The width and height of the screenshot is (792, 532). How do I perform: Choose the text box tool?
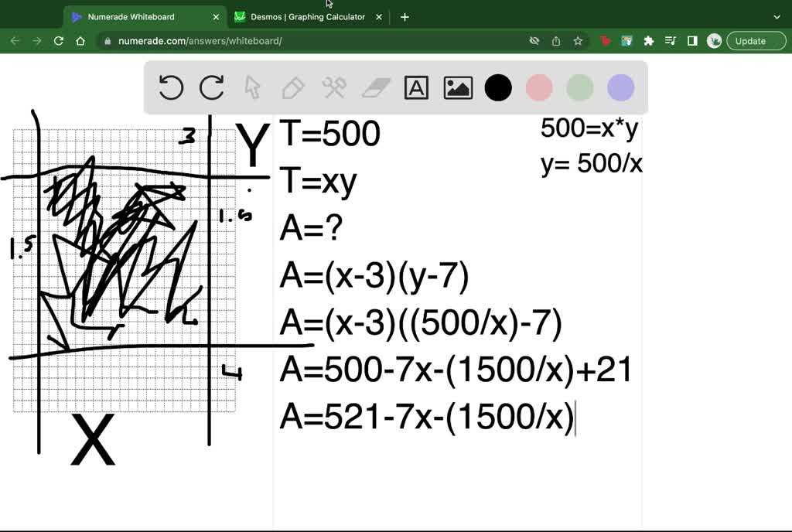(x=416, y=87)
